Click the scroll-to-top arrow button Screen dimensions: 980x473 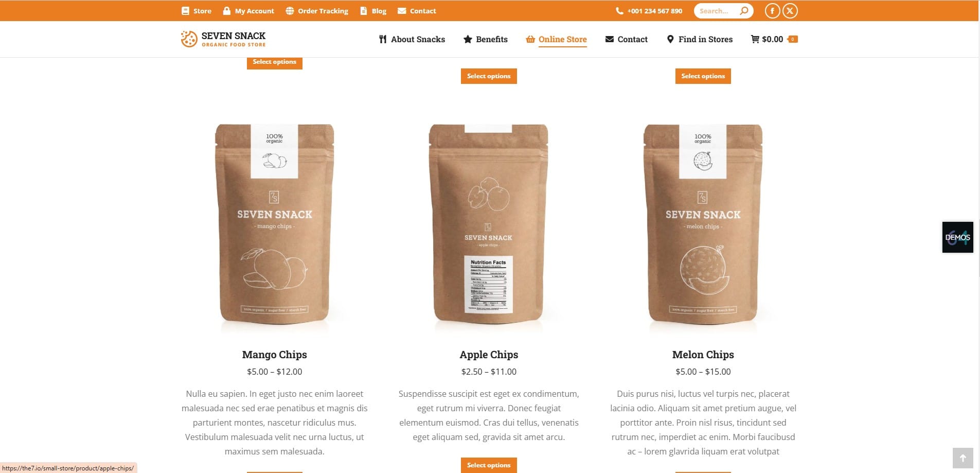(963, 458)
